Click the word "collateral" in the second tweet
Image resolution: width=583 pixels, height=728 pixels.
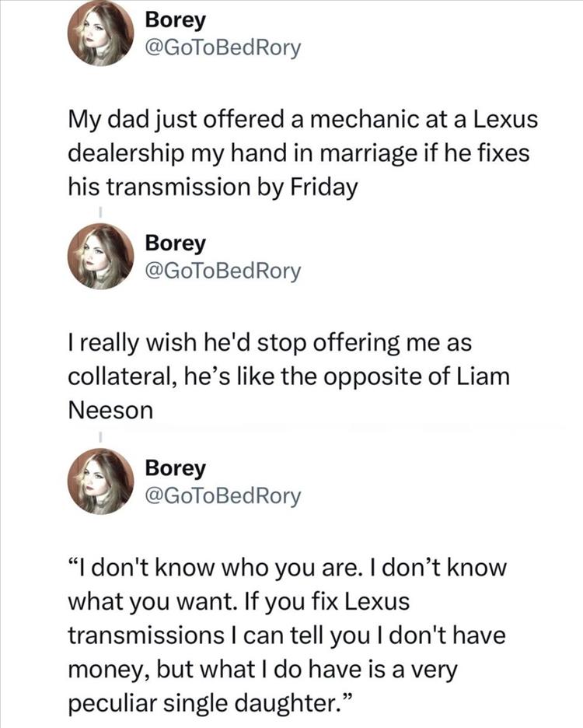[122, 378]
